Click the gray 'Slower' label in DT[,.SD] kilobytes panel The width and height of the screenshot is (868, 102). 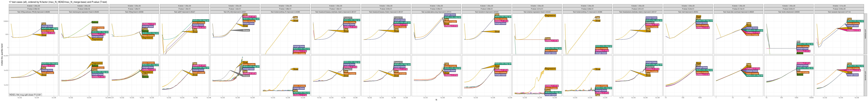[x=246, y=30]
